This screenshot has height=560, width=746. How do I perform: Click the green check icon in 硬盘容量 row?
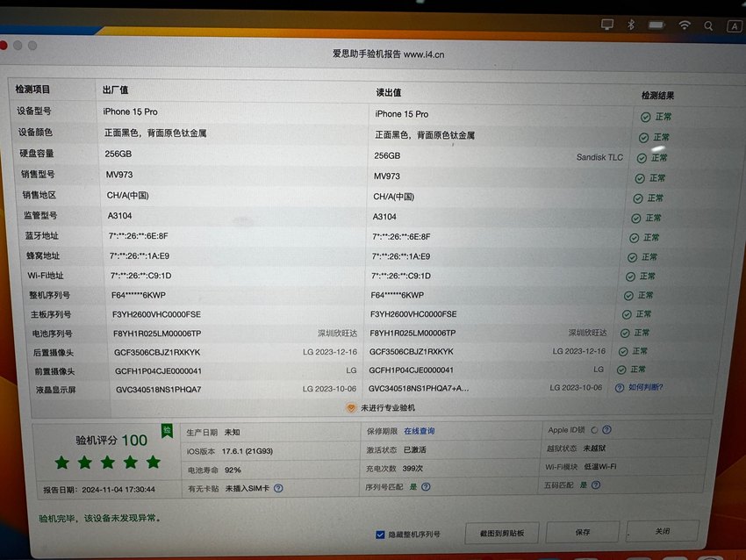[642, 158]
